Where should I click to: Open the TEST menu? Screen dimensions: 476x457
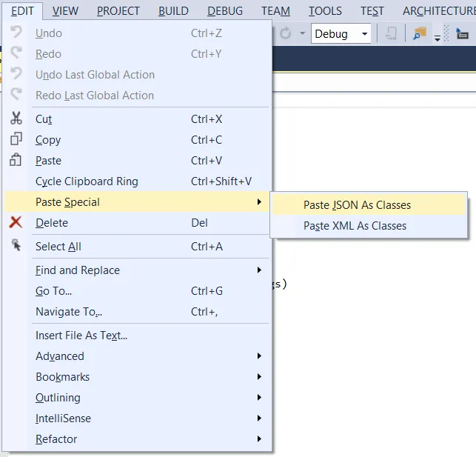click(372, 11)
